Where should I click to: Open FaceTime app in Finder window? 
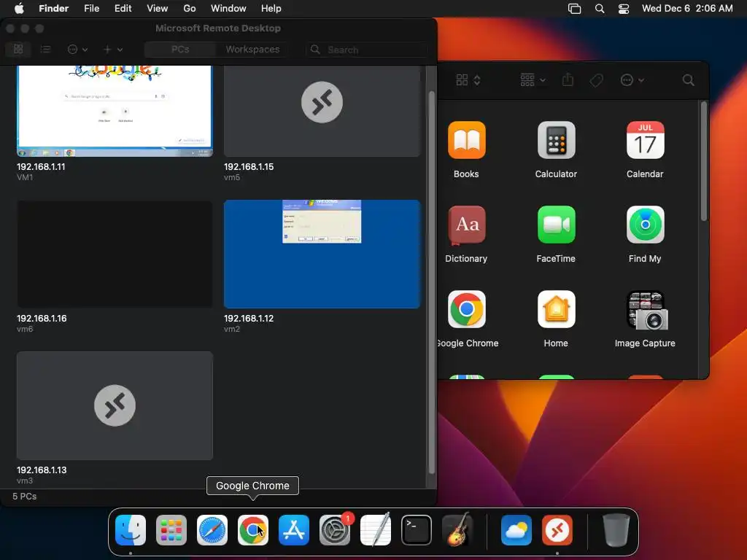[x=556, y=225]
